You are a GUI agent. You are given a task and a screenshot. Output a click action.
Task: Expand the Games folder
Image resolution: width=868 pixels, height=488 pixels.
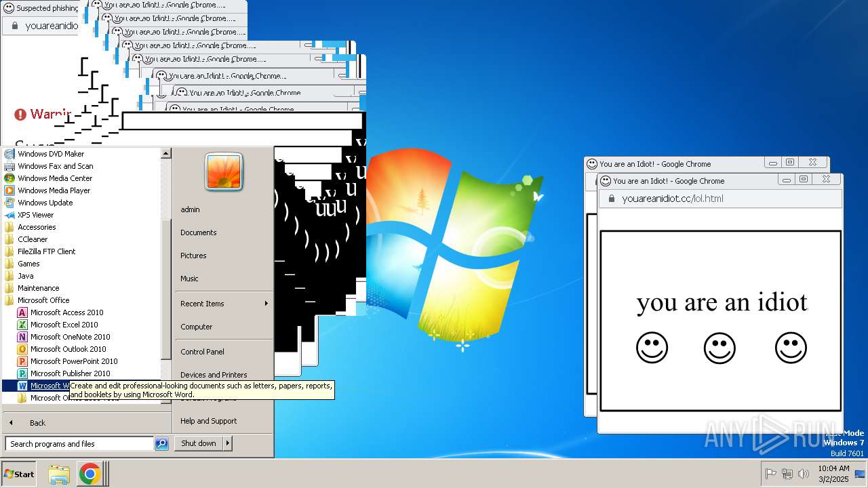[x=28, y=264]
